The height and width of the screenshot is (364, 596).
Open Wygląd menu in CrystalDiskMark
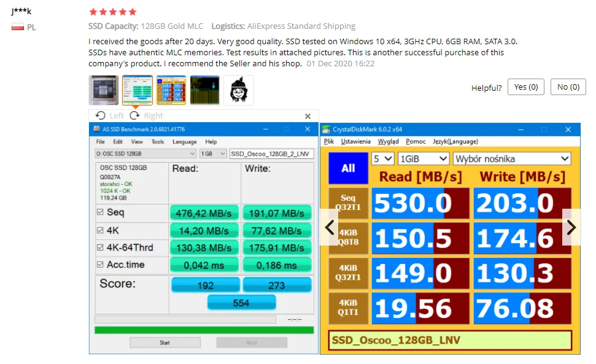(388, 141)
